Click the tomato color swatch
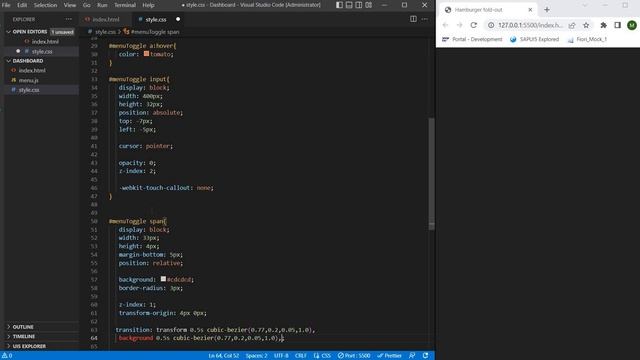Image resolution: width=640 pixels, height=360 pixels. pos(146,54)
